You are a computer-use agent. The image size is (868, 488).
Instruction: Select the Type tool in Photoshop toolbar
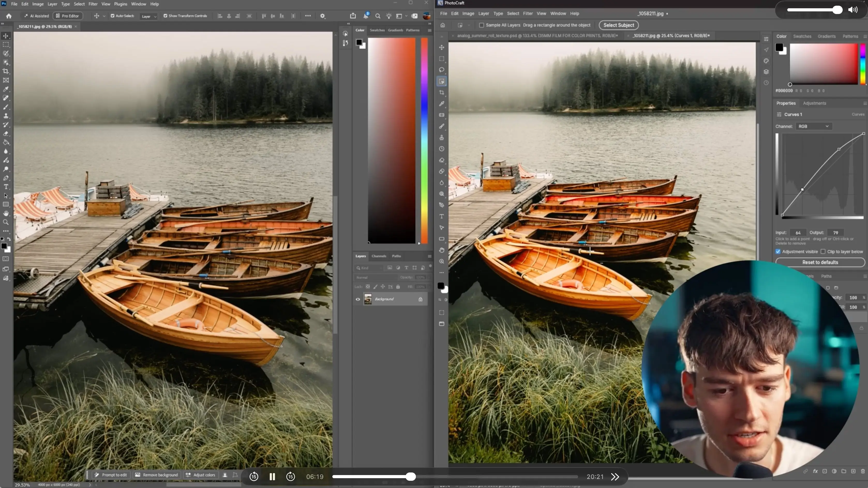coord(6,187)
